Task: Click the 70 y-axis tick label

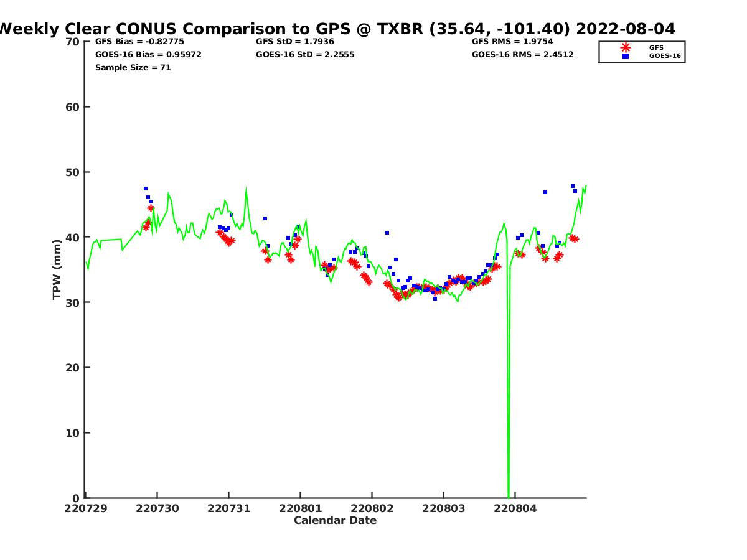Action: pyautogui.click(x=73, y=42)
